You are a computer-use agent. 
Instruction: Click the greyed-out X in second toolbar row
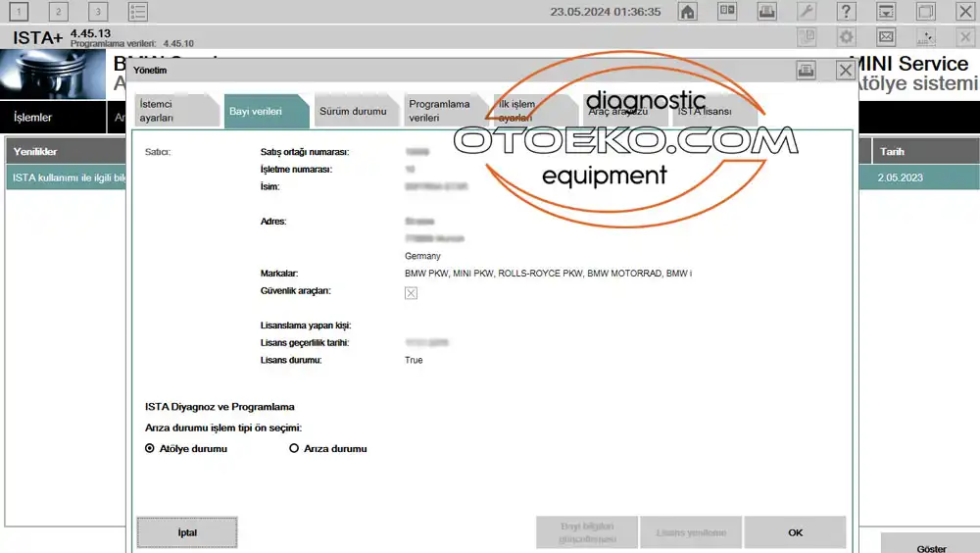(965, 37)
